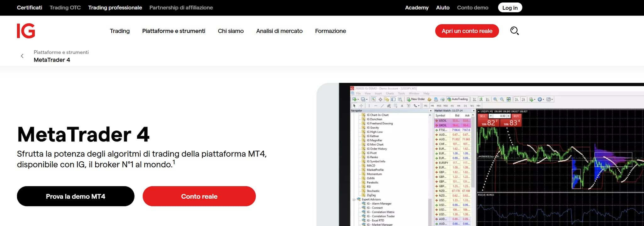Image resolution: width=644 pixels, height=226 pixels.
Task: Select the horizontal line drawing tool
Action: pos(376,106)
